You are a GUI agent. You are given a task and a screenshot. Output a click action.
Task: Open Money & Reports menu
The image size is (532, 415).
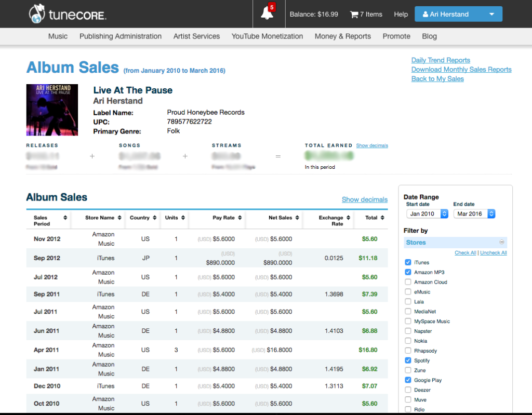pyautogui.click(x=343, y=36)
